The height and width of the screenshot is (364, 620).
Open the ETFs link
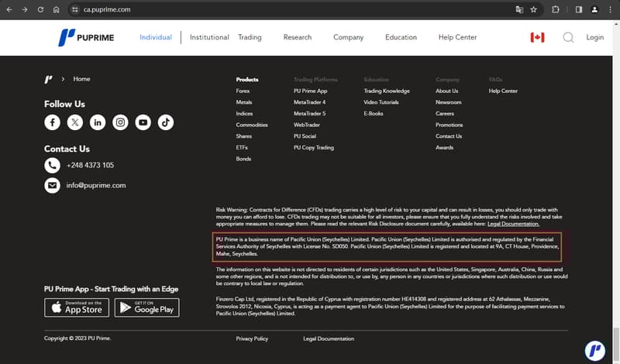(242, 147)
